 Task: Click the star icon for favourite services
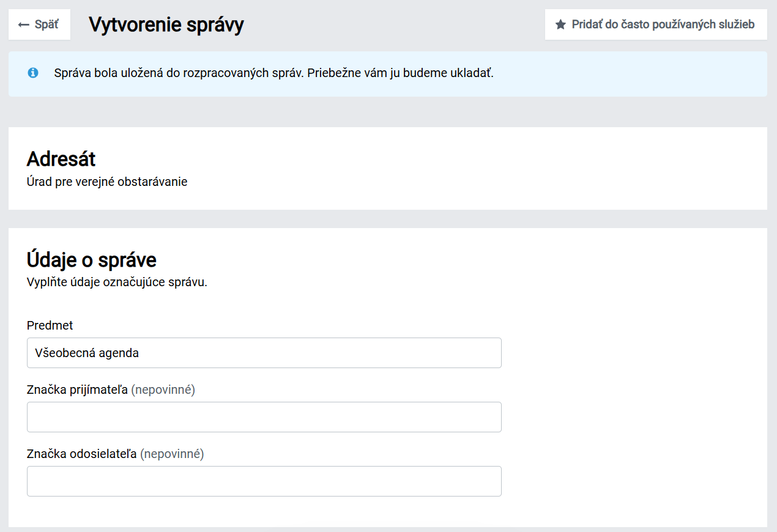560,24
